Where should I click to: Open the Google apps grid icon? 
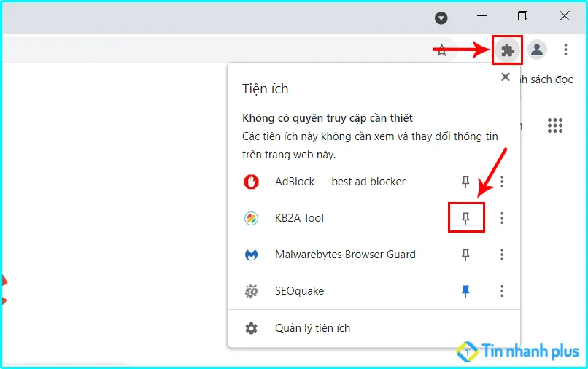pos(555,125)
